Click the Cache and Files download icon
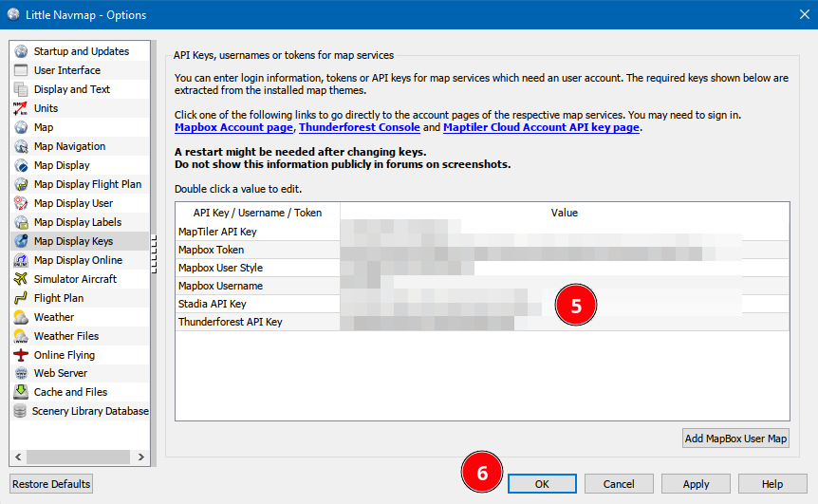 (x=21, y=392)
